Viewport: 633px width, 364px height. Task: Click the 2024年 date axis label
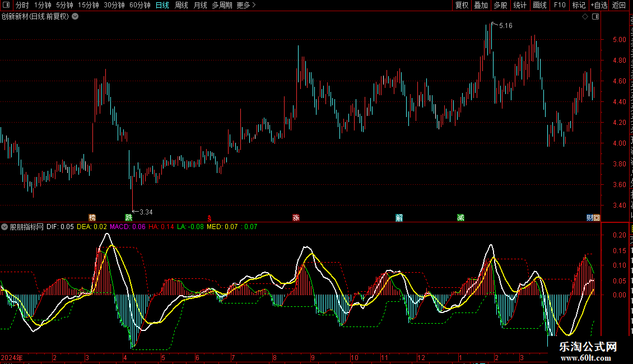12,358
